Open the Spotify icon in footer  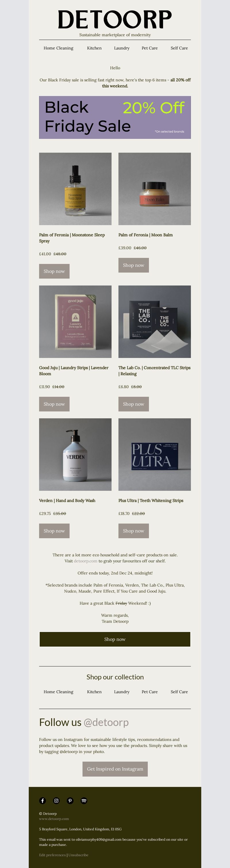point(84,801)
